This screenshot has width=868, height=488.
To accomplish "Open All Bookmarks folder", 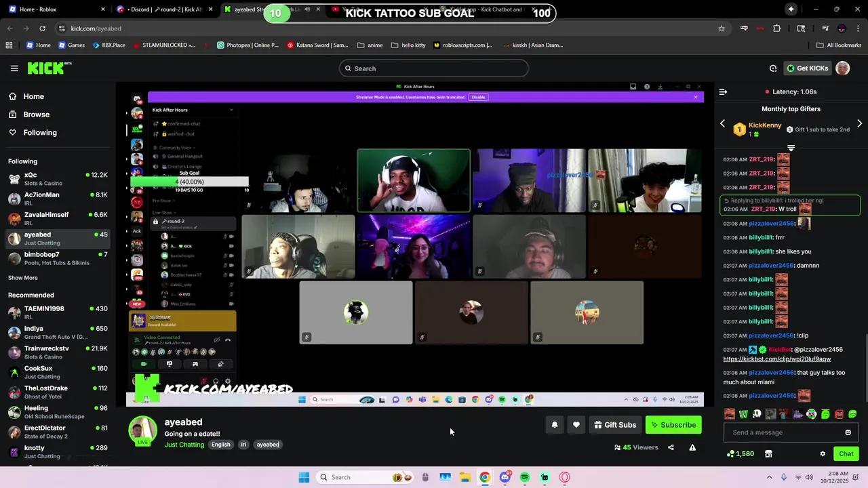I will [x=839, y=45].
